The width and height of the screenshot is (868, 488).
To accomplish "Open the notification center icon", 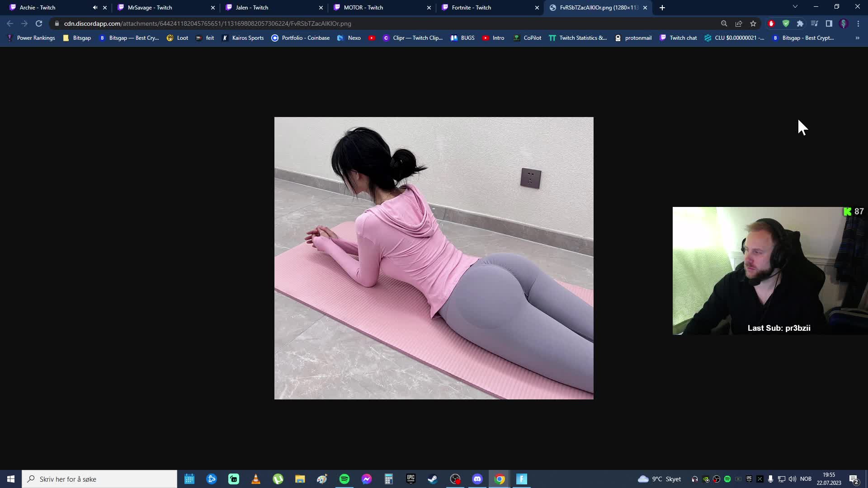I will coord(854,479).
